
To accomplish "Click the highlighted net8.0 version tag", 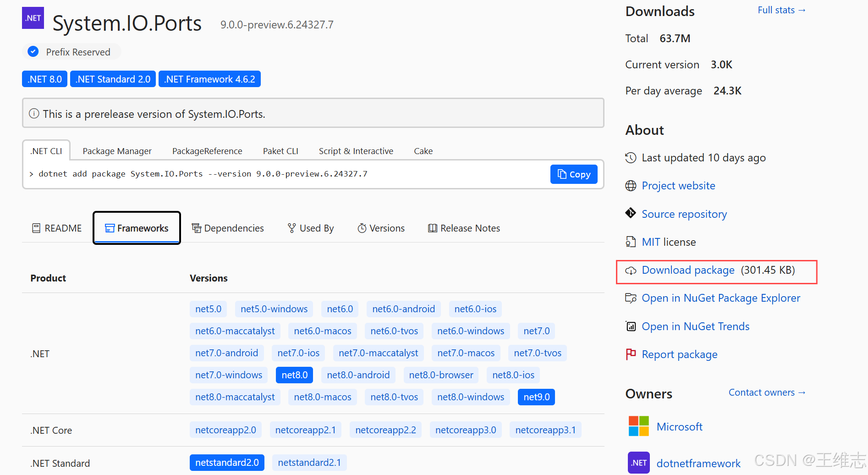I will click(294, 375).
